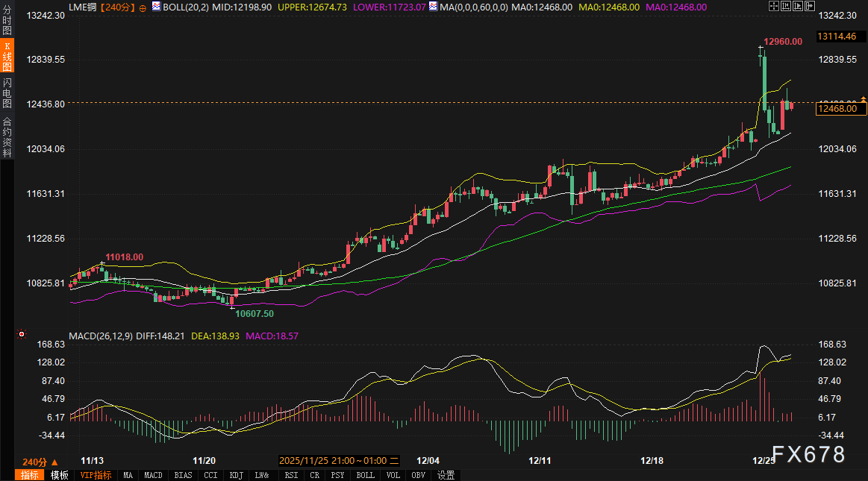
Task: Enable the BOLL indicator in bottom bar
Action: click(365, 475)
